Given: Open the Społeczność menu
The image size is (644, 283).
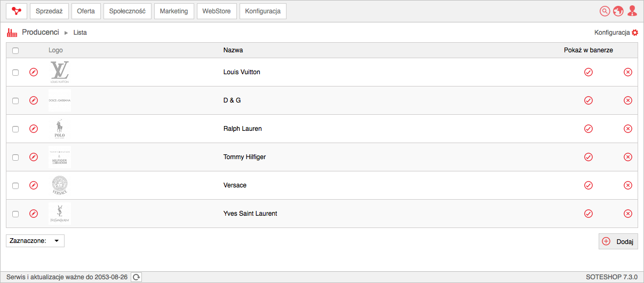Looking at the screenshot, I should [x=127, y=11].
